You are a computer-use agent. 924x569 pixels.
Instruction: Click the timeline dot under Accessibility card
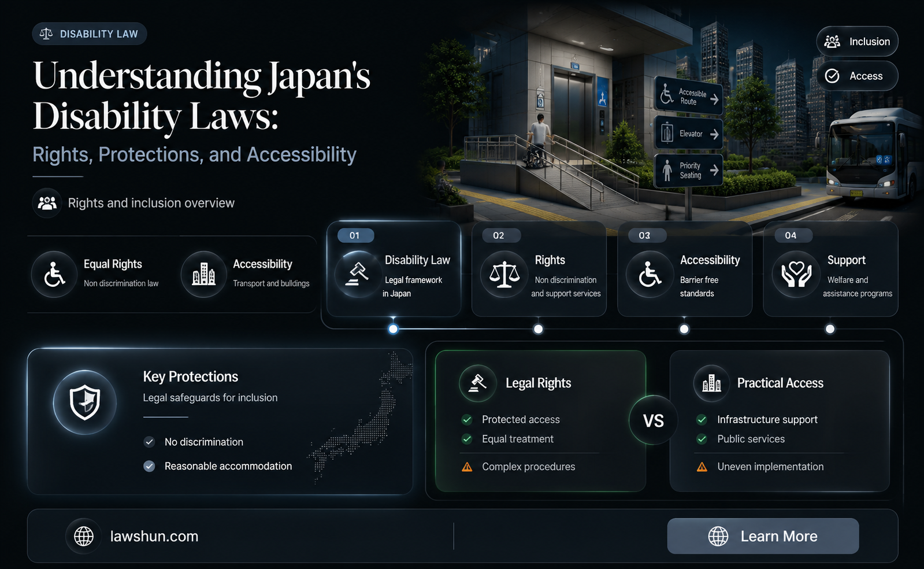(684, 329)
